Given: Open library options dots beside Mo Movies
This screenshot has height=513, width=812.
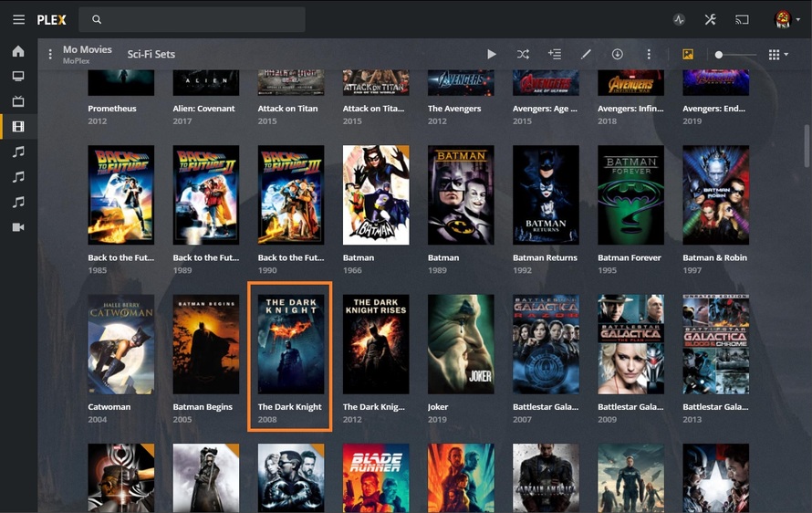Looking at the screenshot, I should 49,54.
